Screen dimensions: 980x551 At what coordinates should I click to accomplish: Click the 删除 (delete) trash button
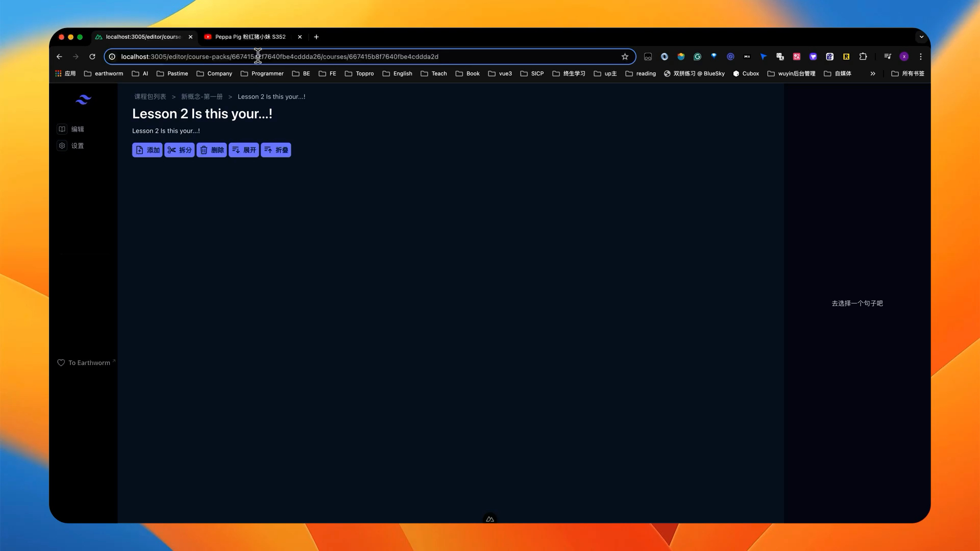[x=211, y=150]
